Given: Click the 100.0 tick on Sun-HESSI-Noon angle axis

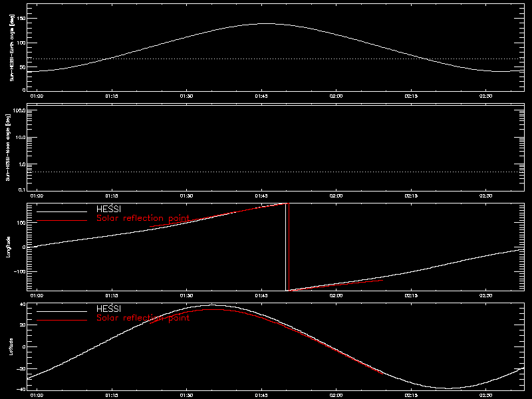Looking at the screenshot, I should 19,111.
